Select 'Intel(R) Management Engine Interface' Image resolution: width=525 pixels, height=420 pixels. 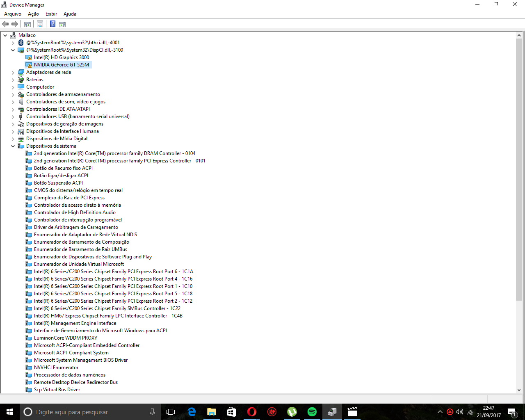click(75, 323)
